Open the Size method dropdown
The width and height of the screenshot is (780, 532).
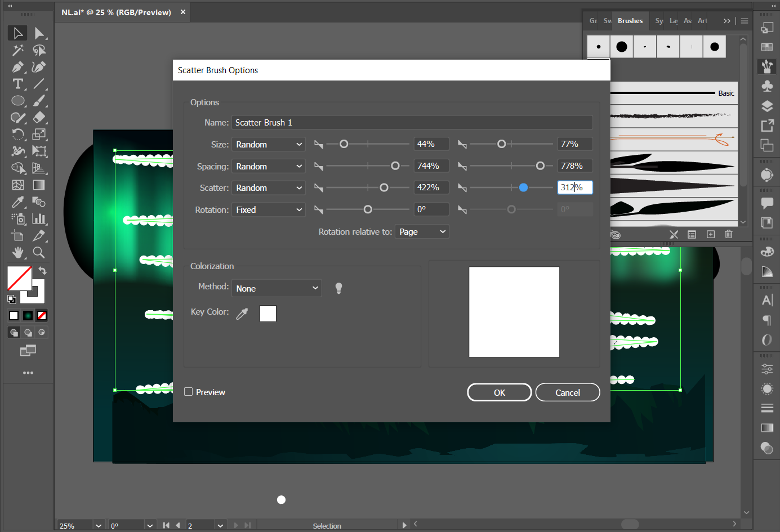click(x=268, y=145)
